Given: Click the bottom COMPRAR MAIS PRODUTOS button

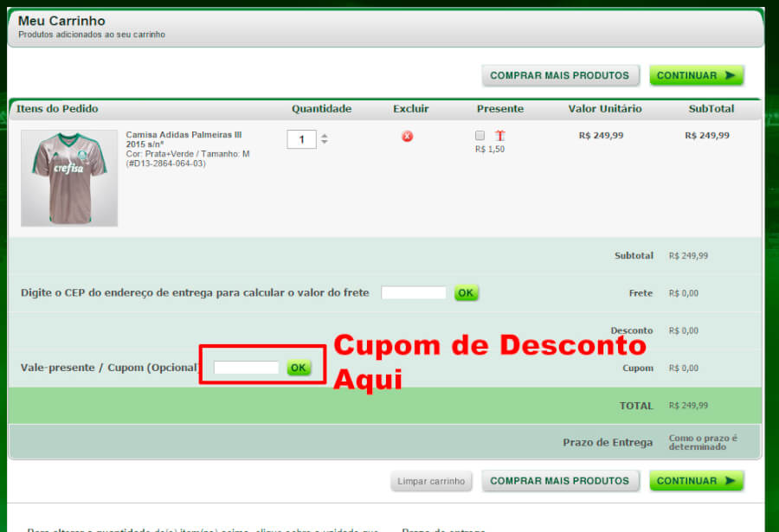Looking at the screenshot, I should coord(560,480).
